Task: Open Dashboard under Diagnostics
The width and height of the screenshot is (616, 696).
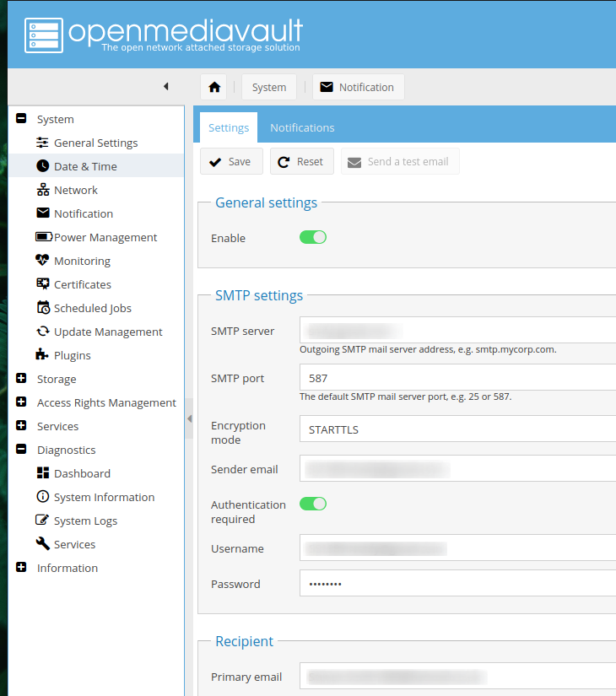Action: (x=96, y=473)
